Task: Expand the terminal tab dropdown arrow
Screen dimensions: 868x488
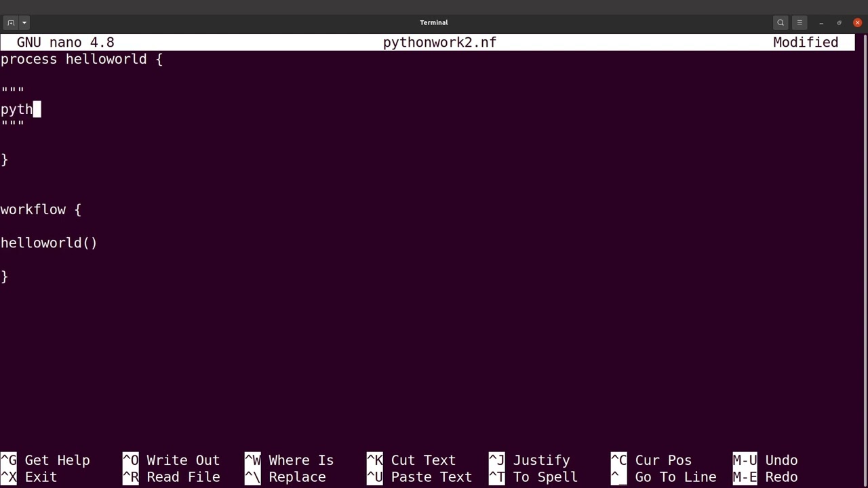Action: pos(24,22)
